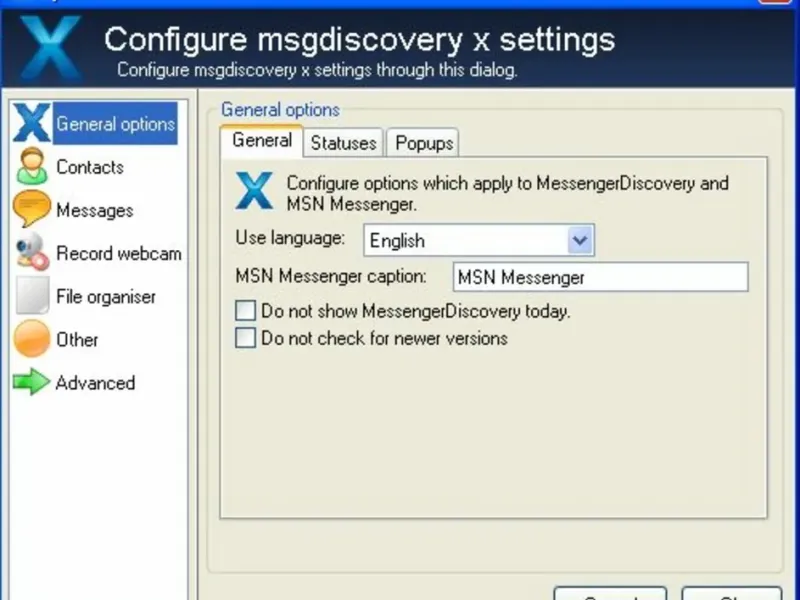Open the Advanced settings category
800x600 pixels.
pyautogui.click(x=95, y=383)
